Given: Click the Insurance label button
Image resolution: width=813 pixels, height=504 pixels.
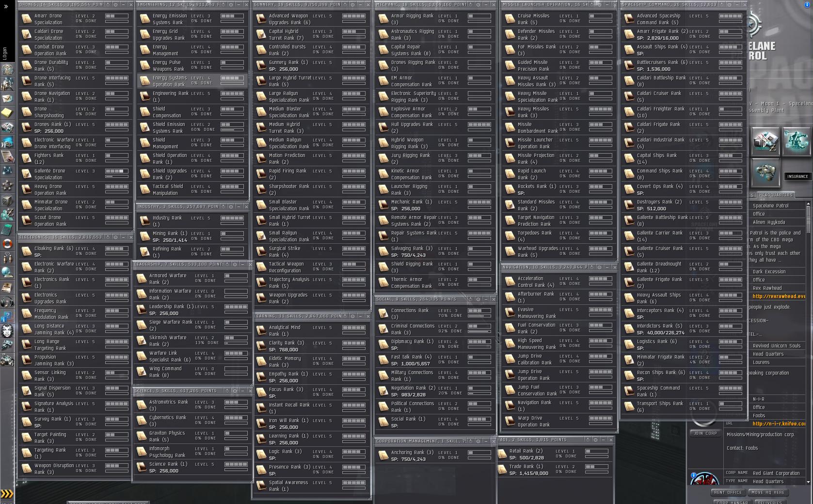Looking at the screenshot, I should pos(797,176).
